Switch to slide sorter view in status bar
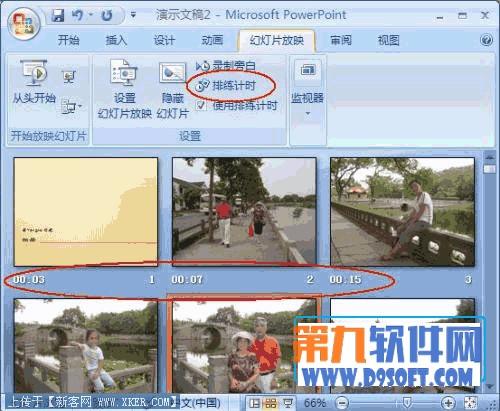The image size is (500, 411). click(x=270, y=403)
